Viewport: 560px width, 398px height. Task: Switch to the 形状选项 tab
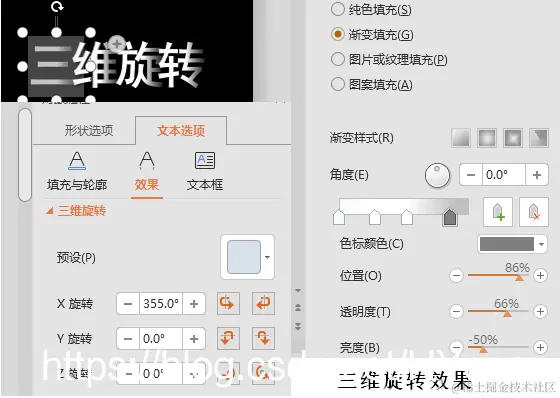coord(89,130)
